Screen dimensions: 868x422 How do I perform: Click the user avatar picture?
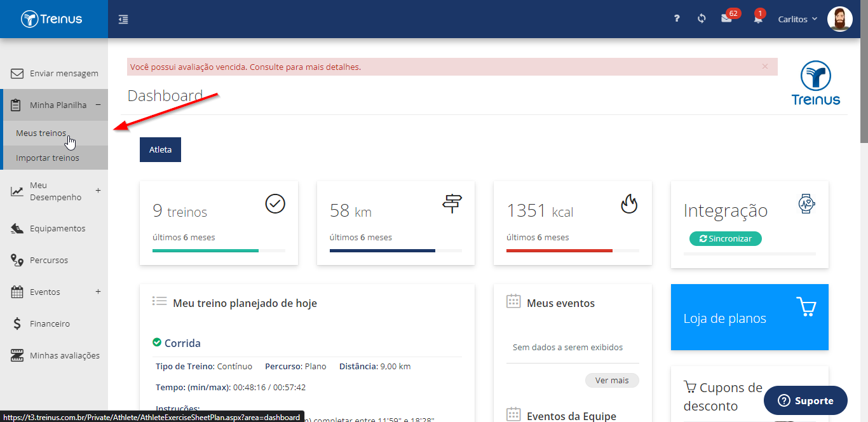coord(840,19)
